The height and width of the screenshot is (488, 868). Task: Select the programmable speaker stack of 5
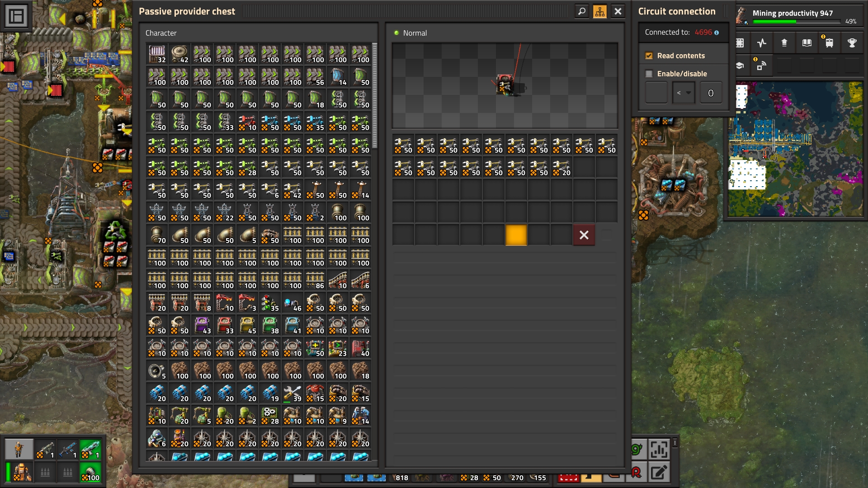point(157,371)
